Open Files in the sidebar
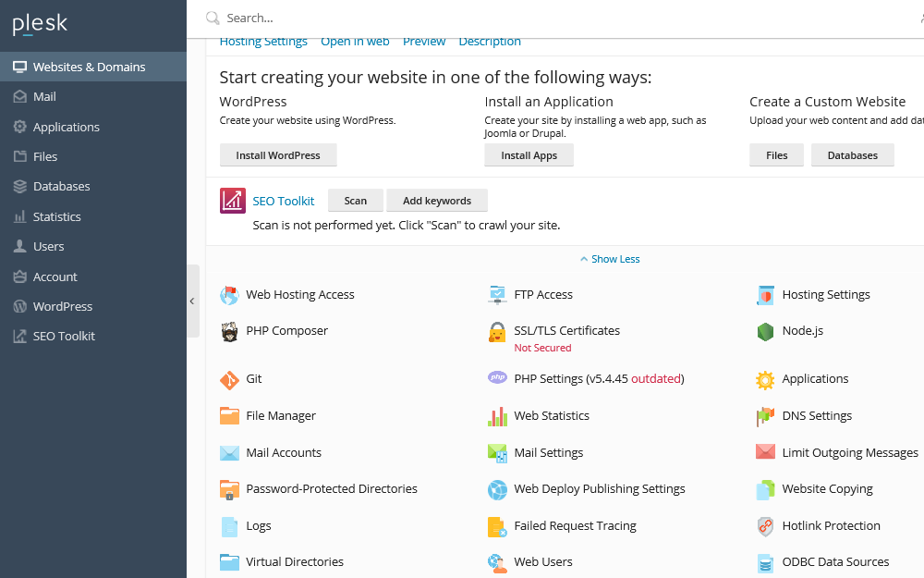Image resolution: width=924 pixels, height=578 pixels. (93, 156)
